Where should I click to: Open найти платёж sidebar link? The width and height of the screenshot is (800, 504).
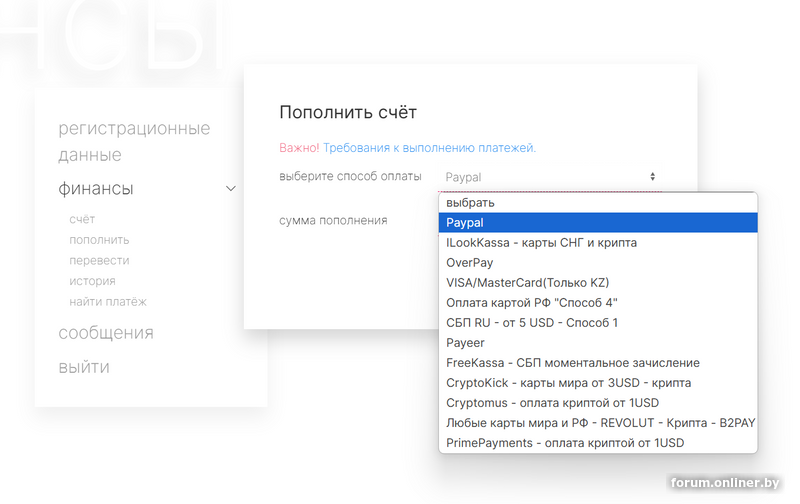coord(108,302)
